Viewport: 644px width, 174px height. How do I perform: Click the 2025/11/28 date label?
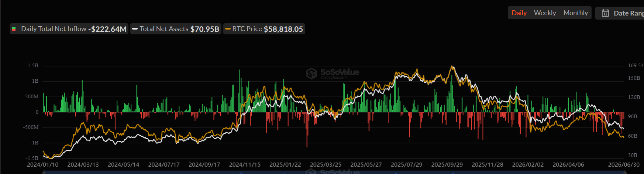coord(488,164)
